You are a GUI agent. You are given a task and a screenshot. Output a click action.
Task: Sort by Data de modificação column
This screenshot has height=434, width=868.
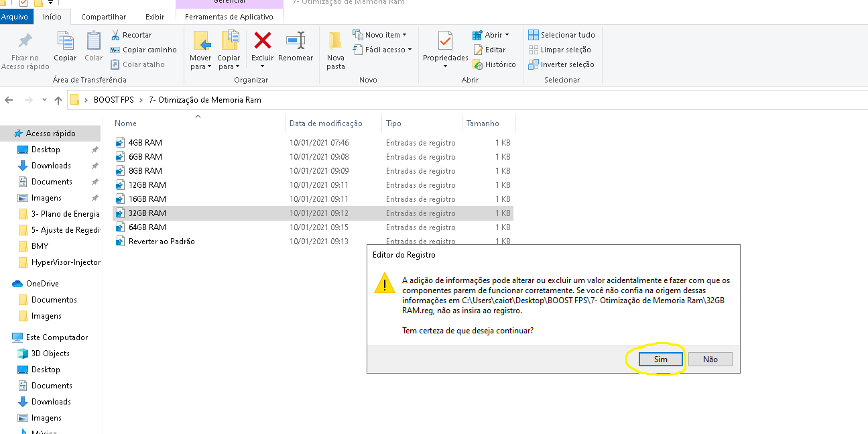pos(326,123)
